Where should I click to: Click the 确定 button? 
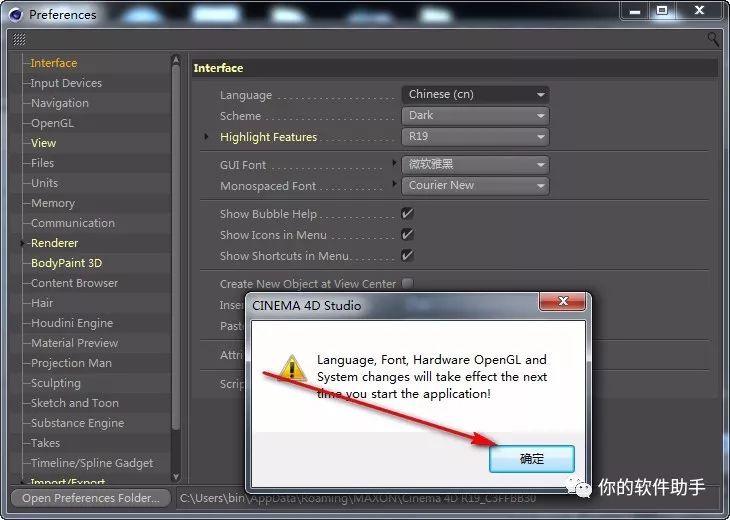click(x=532, y=459)
